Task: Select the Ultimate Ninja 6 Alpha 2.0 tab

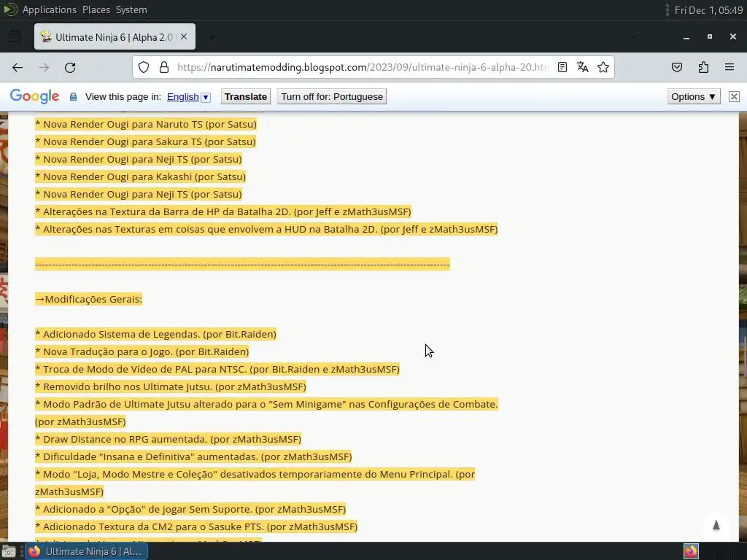Action: pos(115,36)
